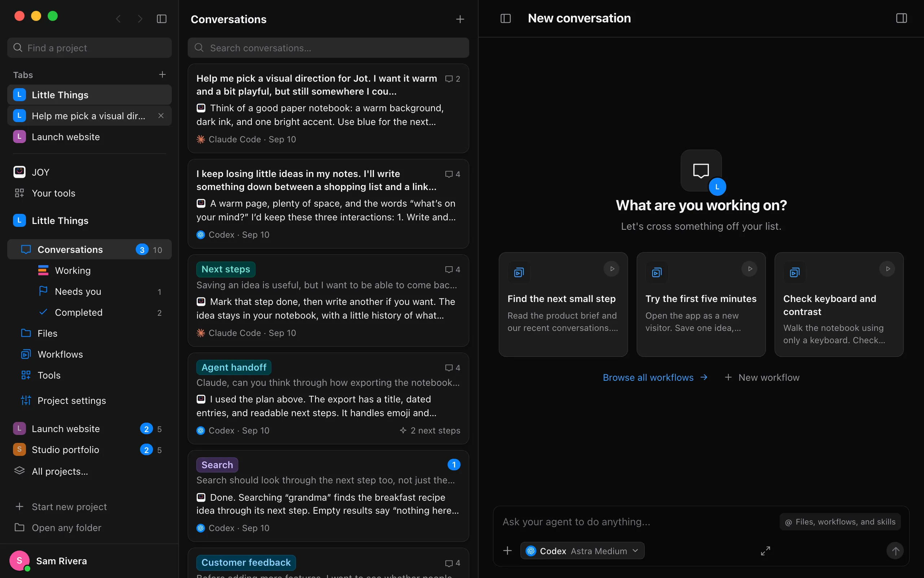Go forward with the right arrow
The image size is (924, 578).
[140, 19]
